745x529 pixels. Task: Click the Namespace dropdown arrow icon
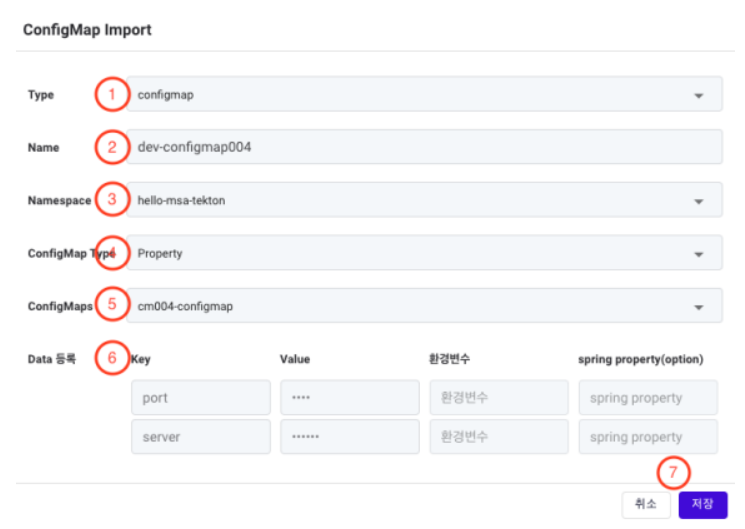(698, 202)
